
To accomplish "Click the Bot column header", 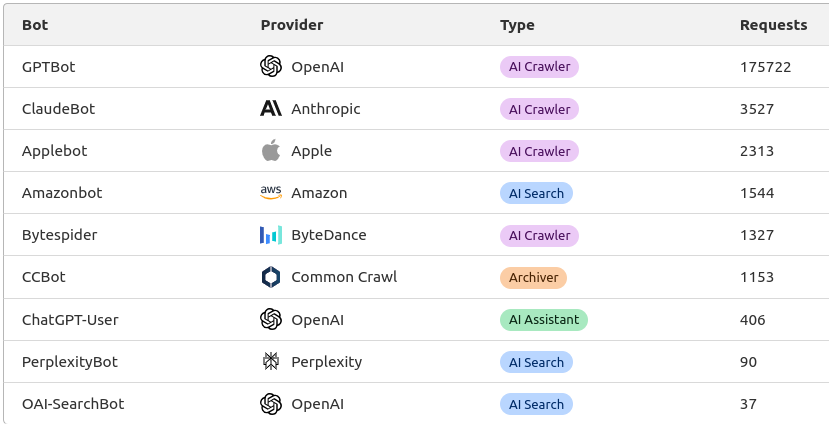I will 35,25.
